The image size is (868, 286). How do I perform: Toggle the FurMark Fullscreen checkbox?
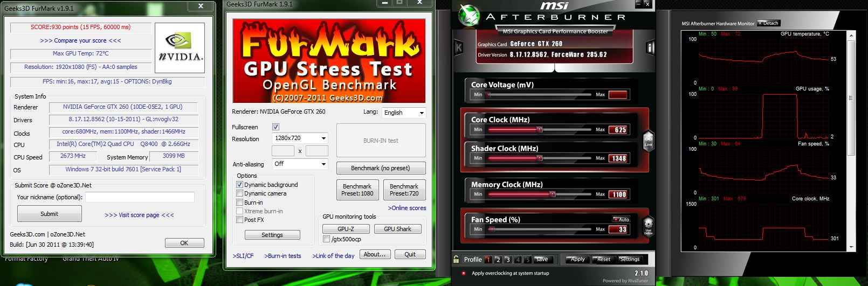275,127
